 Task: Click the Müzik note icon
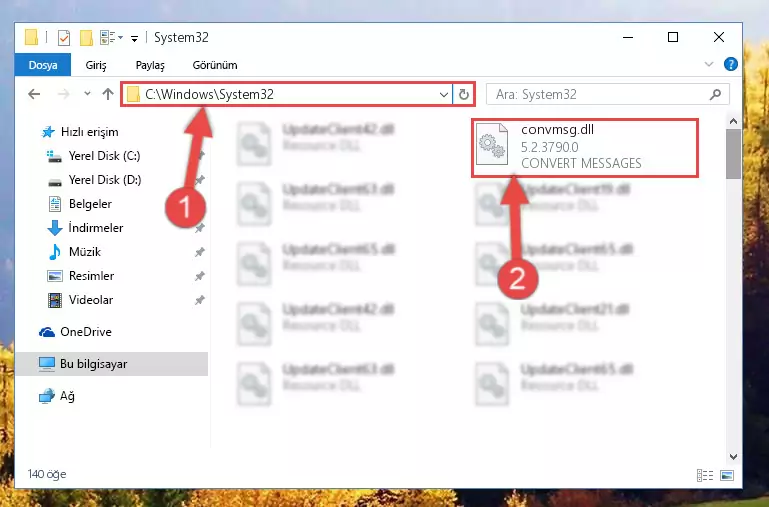54,252
